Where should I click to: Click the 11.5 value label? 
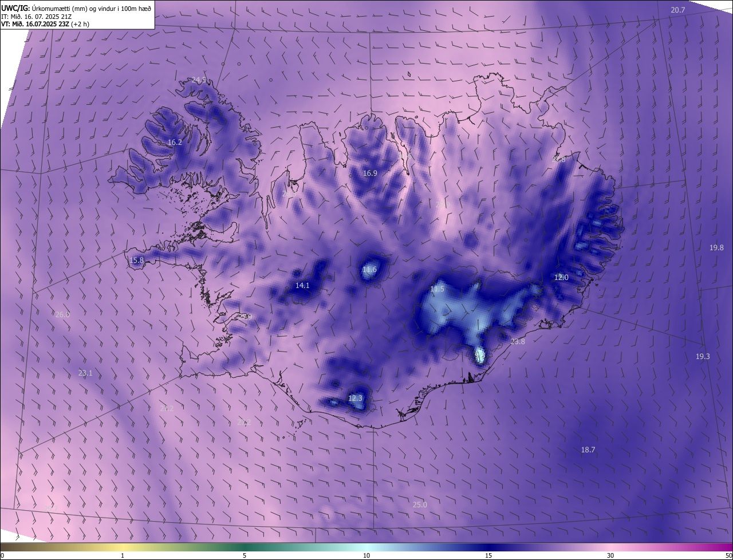click(x=437, y=289)
